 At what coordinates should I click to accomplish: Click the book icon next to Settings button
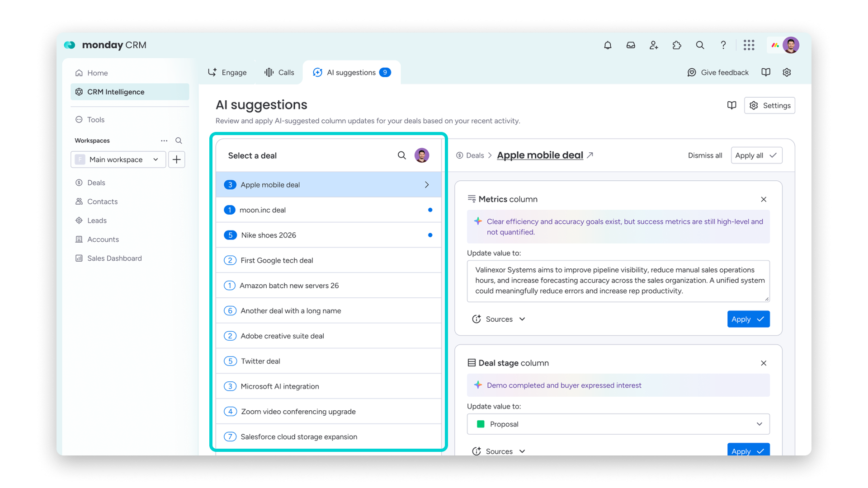coord(731,105)
